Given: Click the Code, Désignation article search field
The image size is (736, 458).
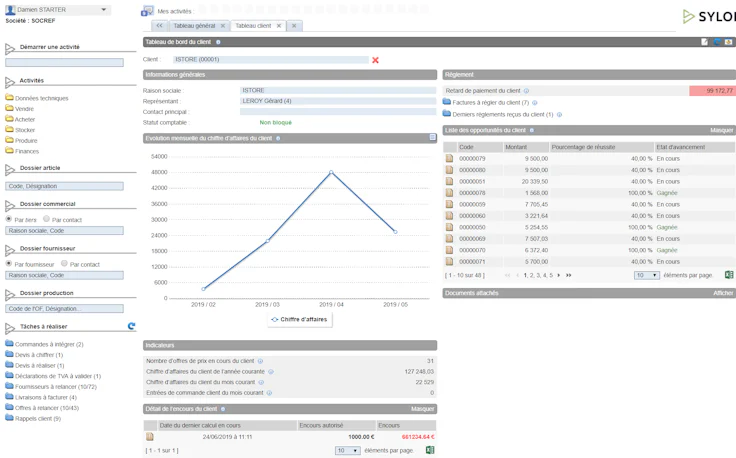Looking at the screenshot, I should 64,186.
